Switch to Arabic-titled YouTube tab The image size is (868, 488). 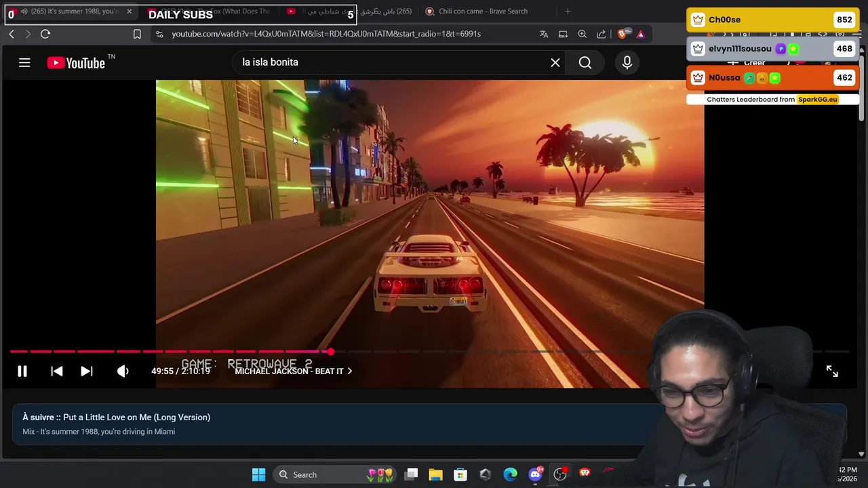pos(349,12)
